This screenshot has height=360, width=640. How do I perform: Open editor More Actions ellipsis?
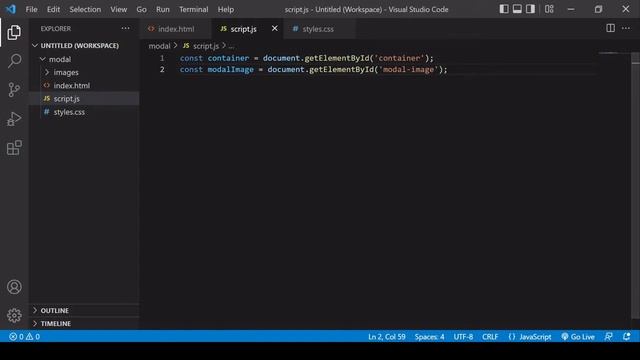click(x=626, y=28)
